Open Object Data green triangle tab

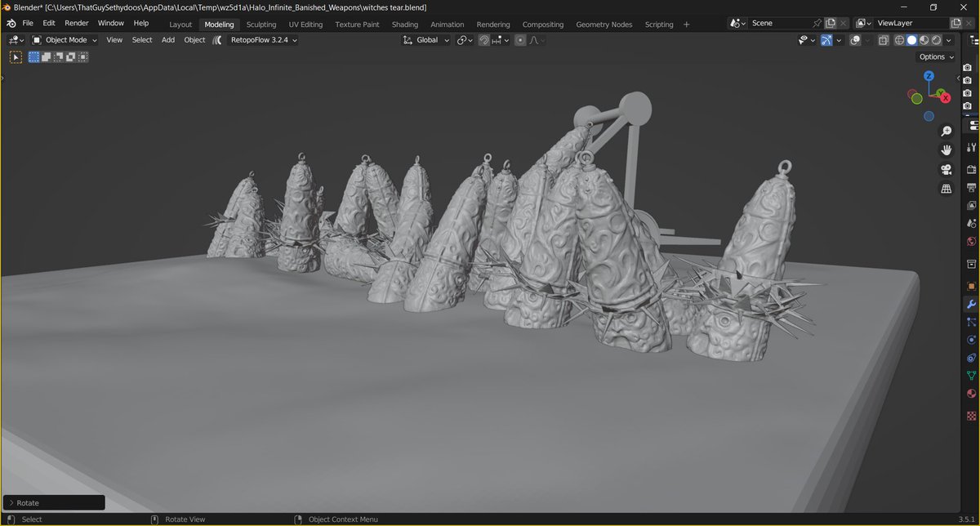tap(971, 376)
